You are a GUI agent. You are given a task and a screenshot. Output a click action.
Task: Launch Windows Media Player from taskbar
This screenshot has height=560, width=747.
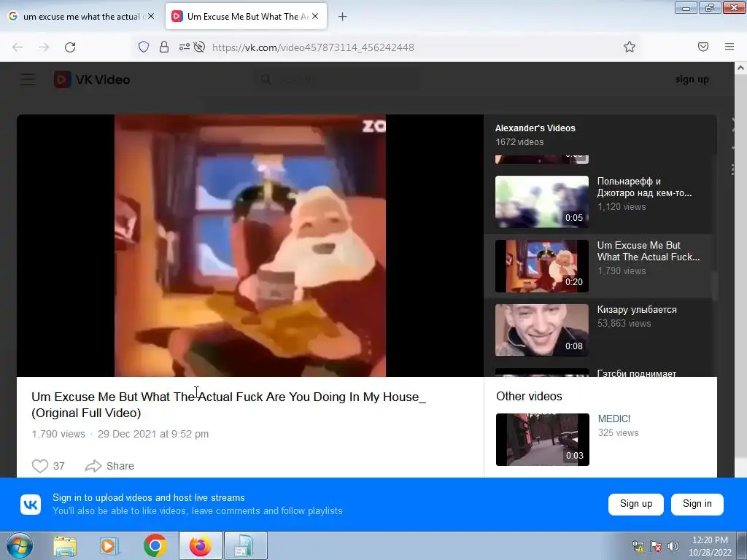(109, 546)
